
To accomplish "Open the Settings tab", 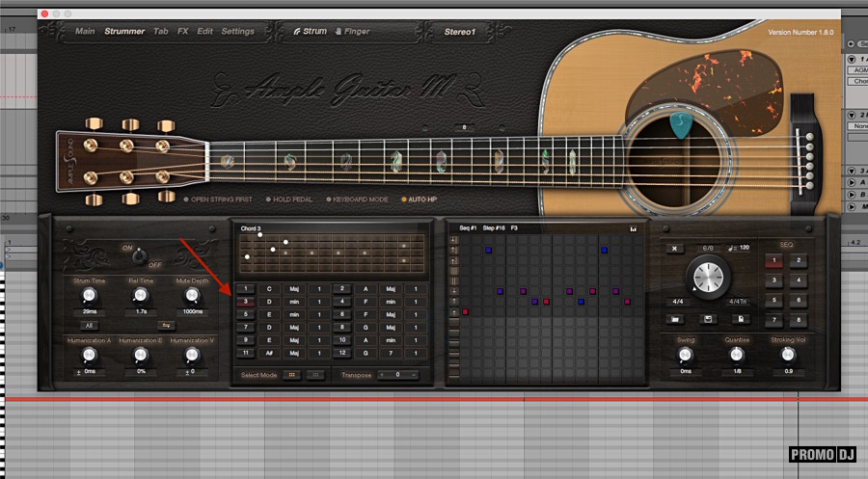I will click(x=237, y=31).
